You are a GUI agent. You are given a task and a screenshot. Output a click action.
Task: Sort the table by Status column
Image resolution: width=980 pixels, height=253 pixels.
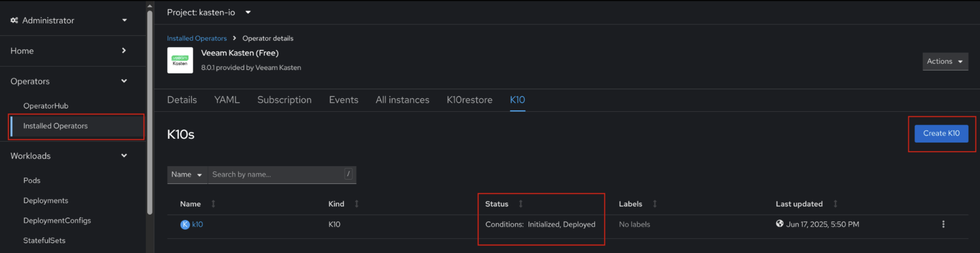coord(520,204)
